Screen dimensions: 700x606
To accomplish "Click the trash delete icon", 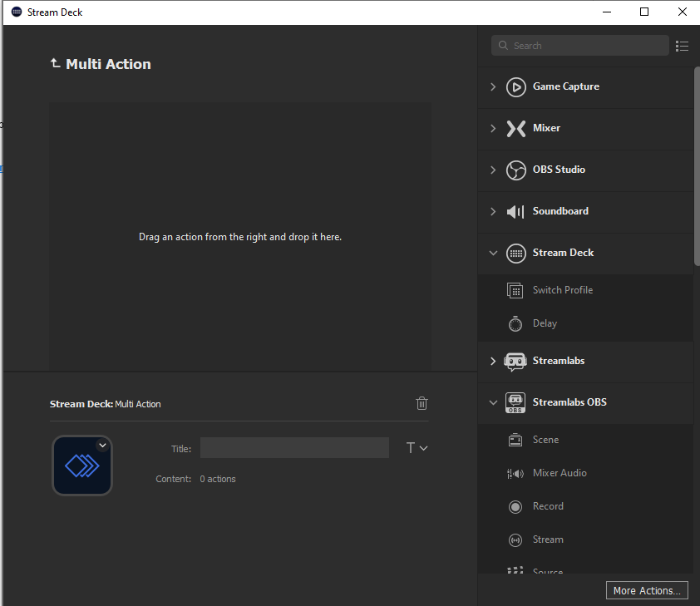I will (x=421, y=403).
